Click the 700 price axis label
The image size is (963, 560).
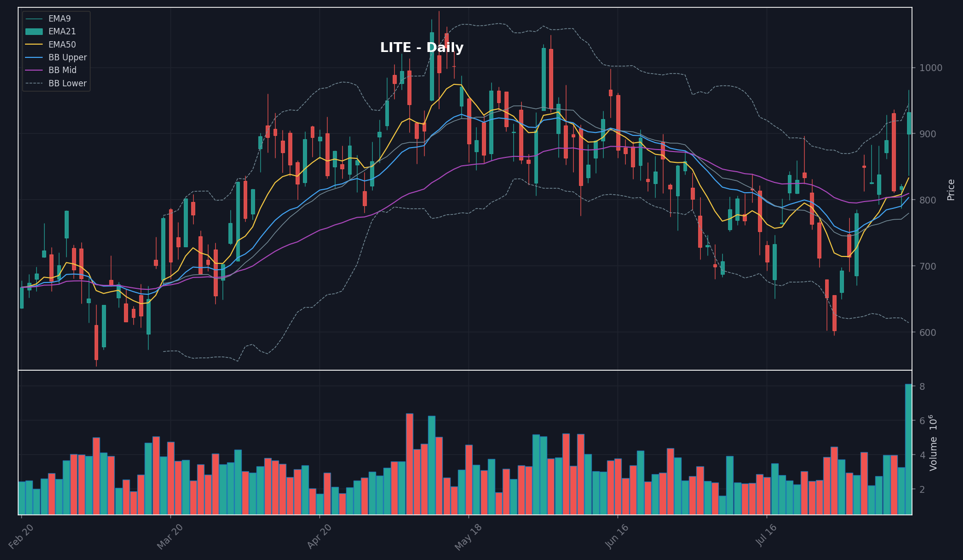(928, 266)
